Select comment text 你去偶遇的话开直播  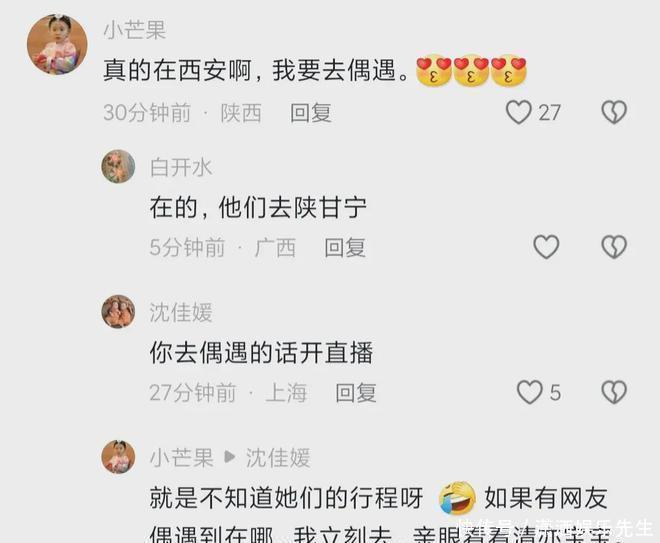click(x=261, y=353)
